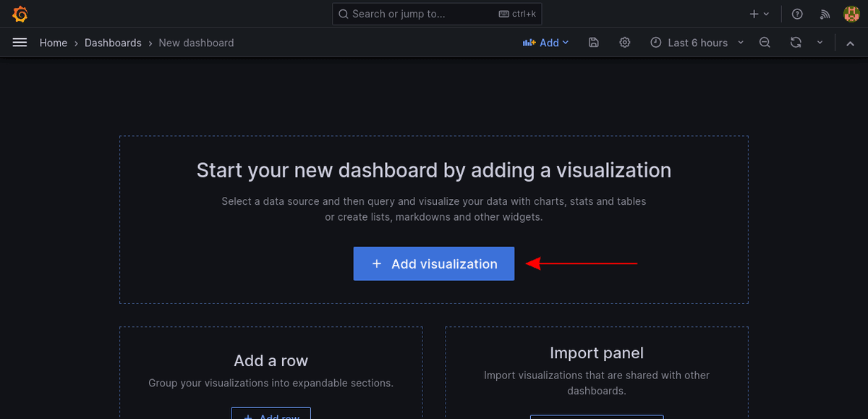Viewport: 868px width, 419px height.
Task: Go to Home breadcrumb
Action: point(54,43)
